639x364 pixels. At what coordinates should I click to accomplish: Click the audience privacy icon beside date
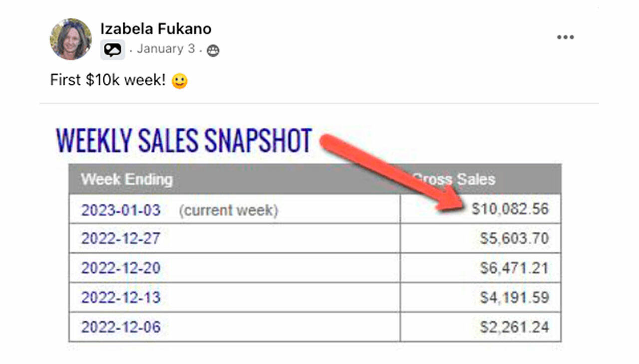point(213,50)
